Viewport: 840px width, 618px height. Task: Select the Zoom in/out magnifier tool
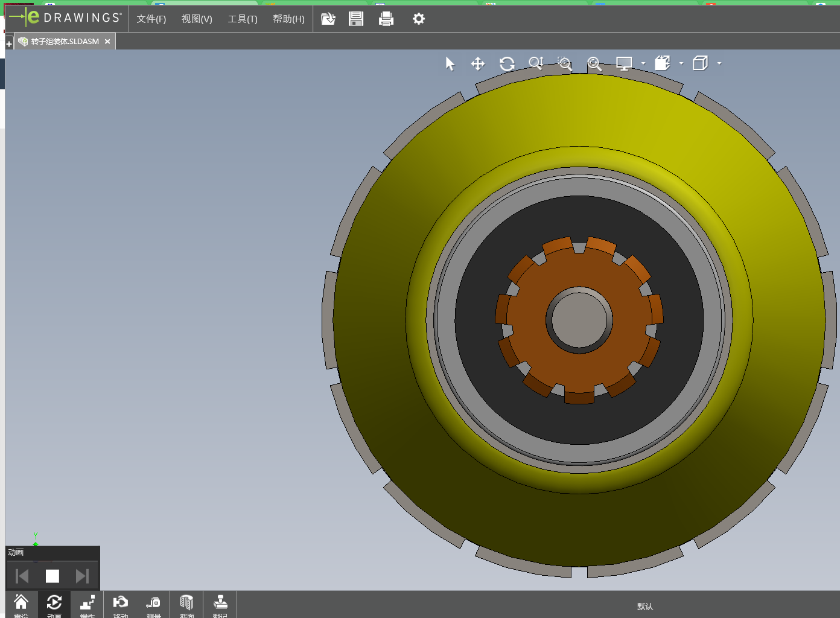(x=536, y=64)
